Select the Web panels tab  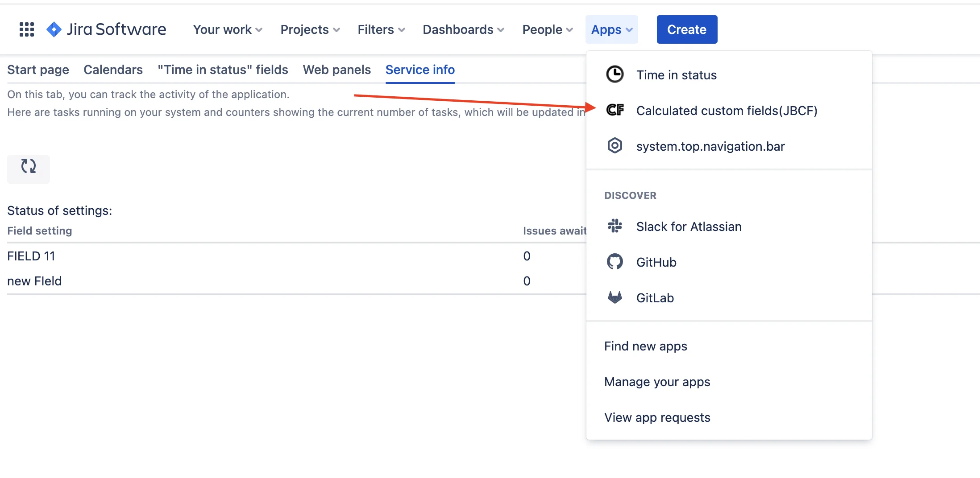click(x=337, y=70)
